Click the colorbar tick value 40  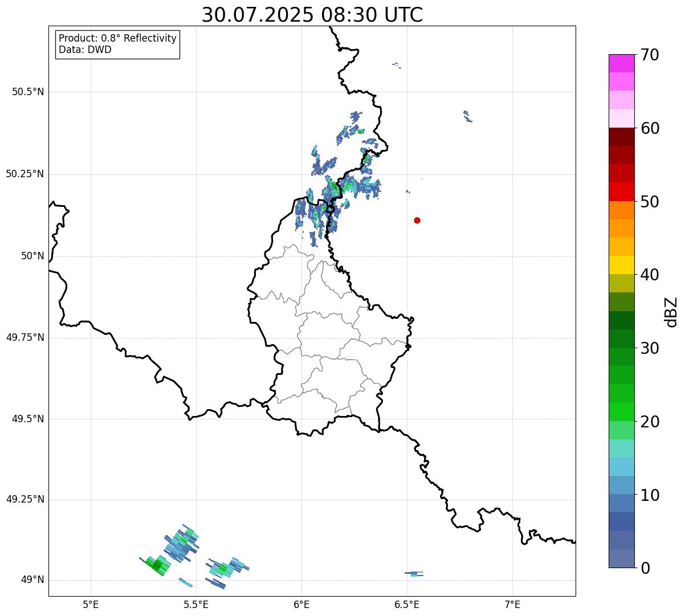pyautogui.click(x=650, y=275)
